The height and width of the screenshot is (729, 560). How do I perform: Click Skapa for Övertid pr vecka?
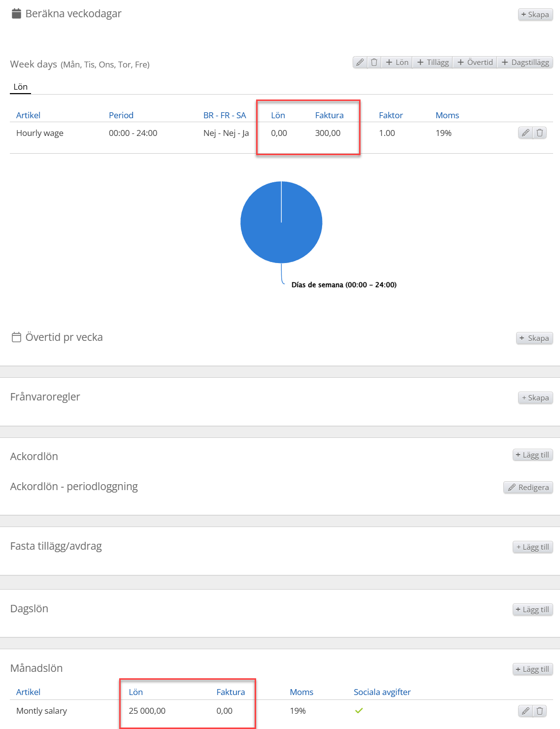coord(534,338)
